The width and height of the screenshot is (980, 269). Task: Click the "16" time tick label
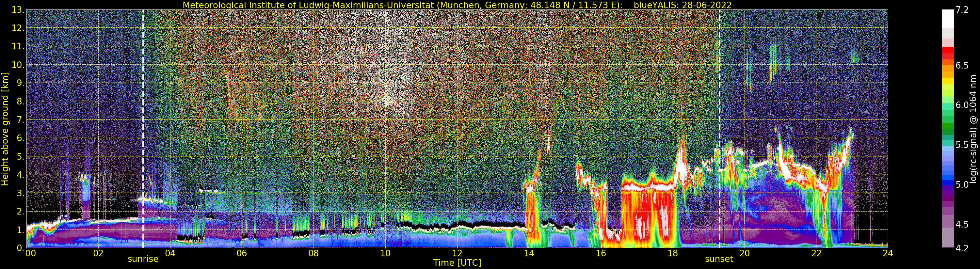point(601,253)
